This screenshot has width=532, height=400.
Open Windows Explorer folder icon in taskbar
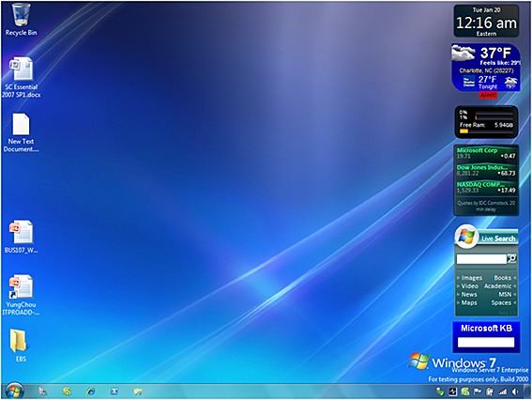coord(138,392)
